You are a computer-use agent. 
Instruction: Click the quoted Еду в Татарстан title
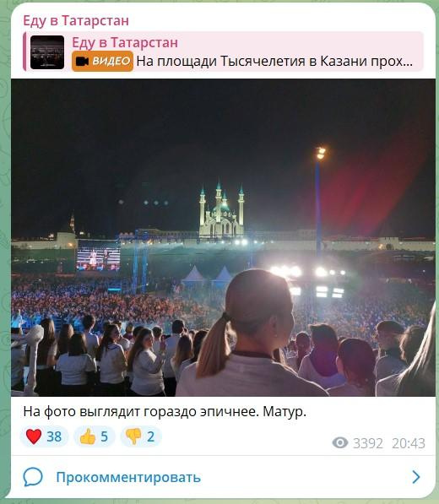click(x=125, y=42)
